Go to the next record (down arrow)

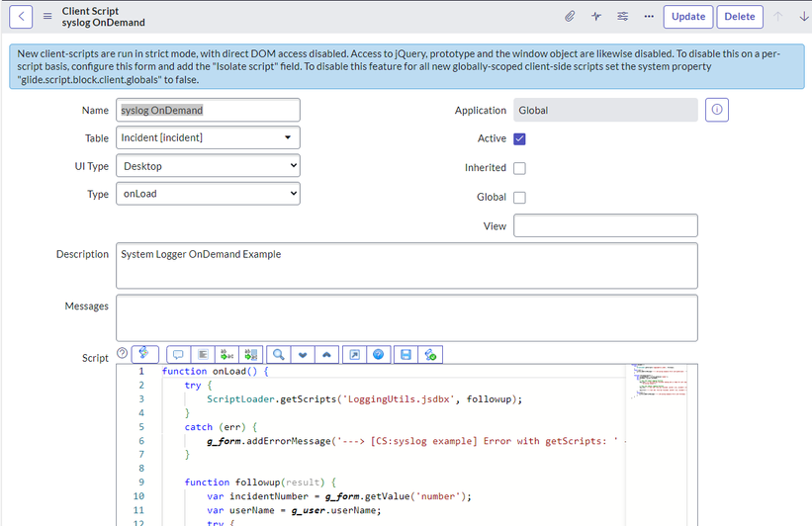coord(804,17)
